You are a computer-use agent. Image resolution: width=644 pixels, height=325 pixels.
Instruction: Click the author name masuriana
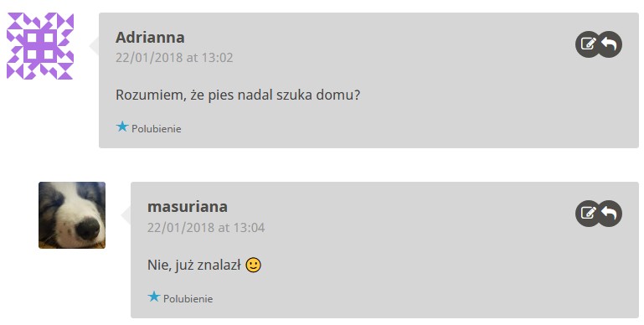[x=188, y=207]
